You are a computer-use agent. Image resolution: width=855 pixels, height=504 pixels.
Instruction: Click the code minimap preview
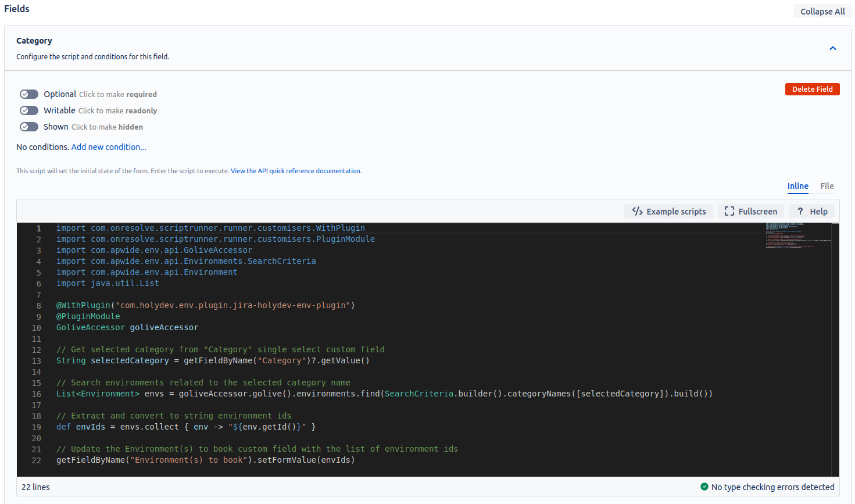[x=796, y=235]
